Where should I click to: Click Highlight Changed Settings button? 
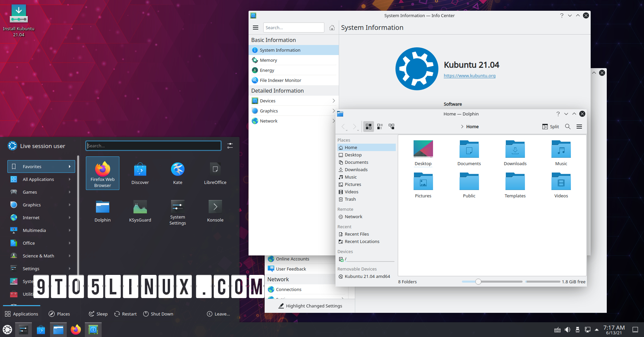click(310, 306)
